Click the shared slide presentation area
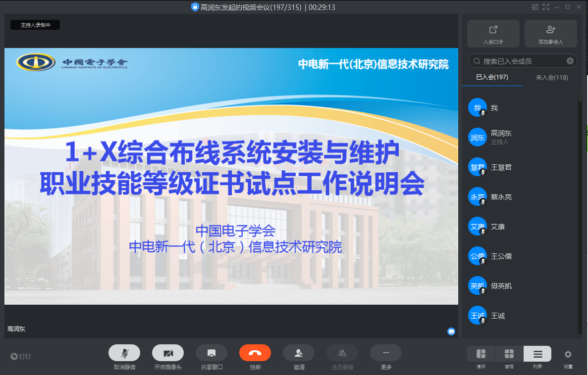Screen dimensions: 588x375 231,176
